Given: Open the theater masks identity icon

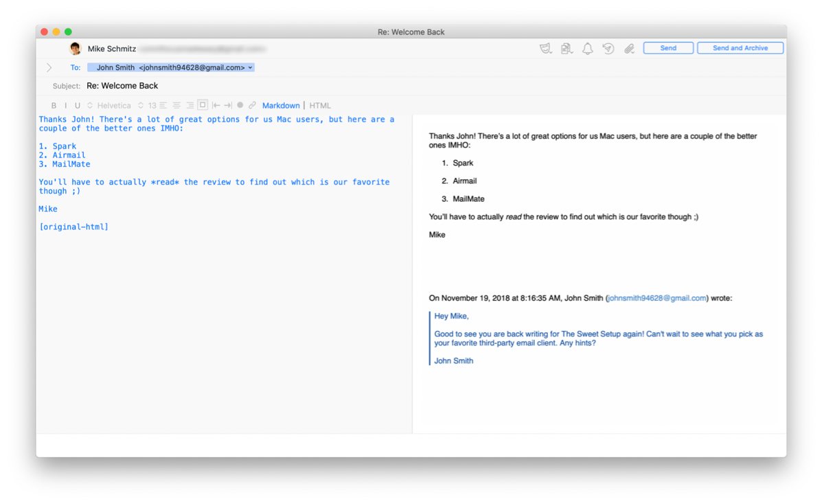Looking at the screenshot, I should pyautogui.click(x=546, y=49).
